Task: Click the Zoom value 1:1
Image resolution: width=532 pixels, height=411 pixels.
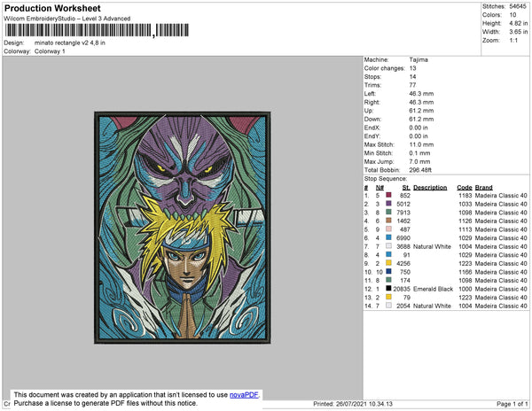Action: 513,41
